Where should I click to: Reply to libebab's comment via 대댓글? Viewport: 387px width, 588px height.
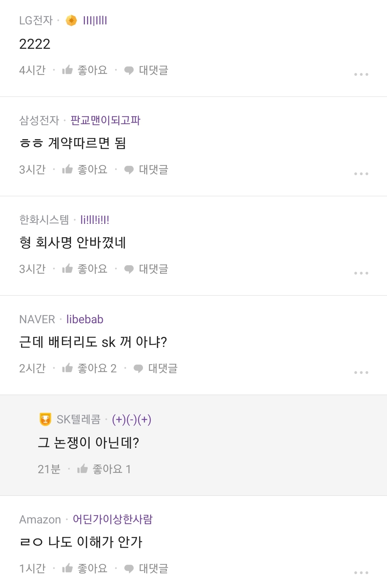[x=162, y=368]
